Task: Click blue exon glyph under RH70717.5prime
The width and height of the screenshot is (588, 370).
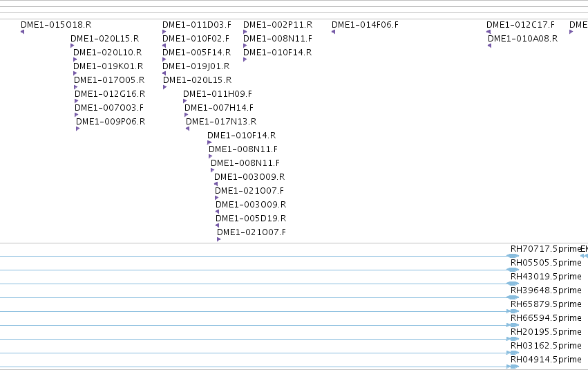Action: click(x=513, y=256)
